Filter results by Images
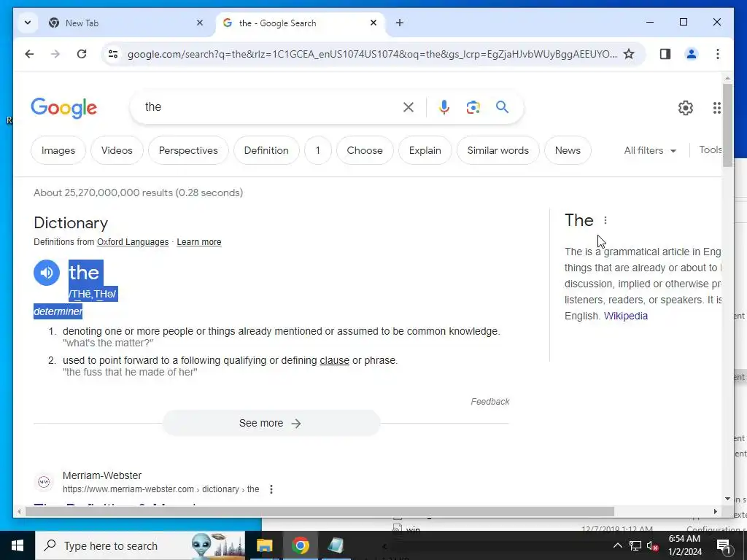747x560 pixels. [x=58, y=150]
